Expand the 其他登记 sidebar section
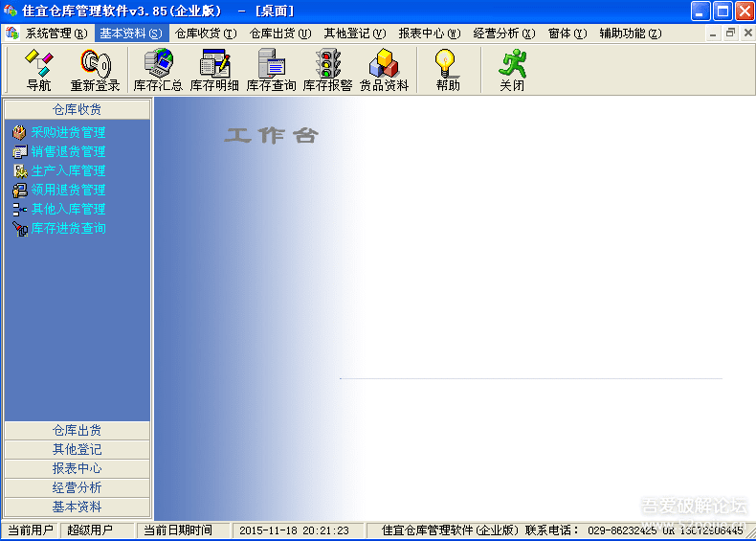This screenshot has width=756, height=541. 78,449
